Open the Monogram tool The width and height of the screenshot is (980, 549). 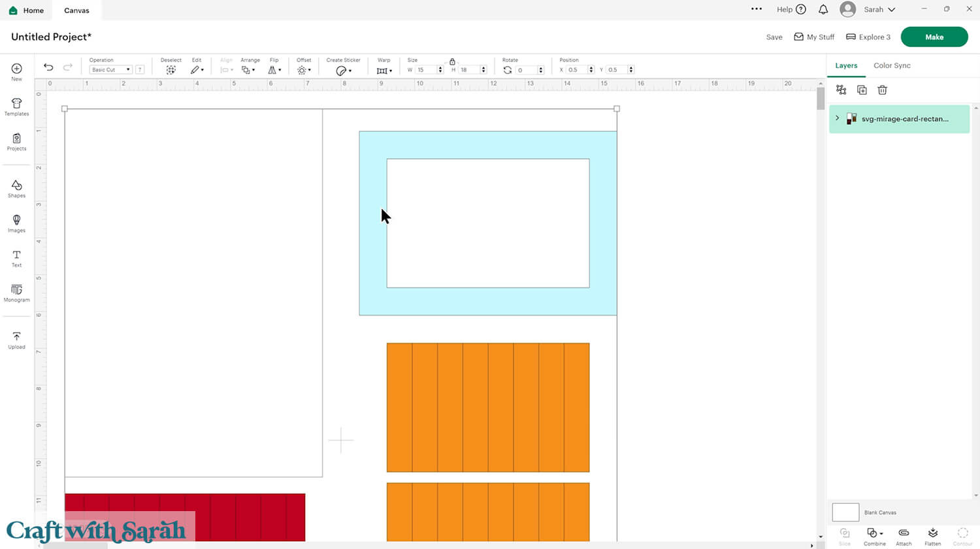[x=16, y=293]
